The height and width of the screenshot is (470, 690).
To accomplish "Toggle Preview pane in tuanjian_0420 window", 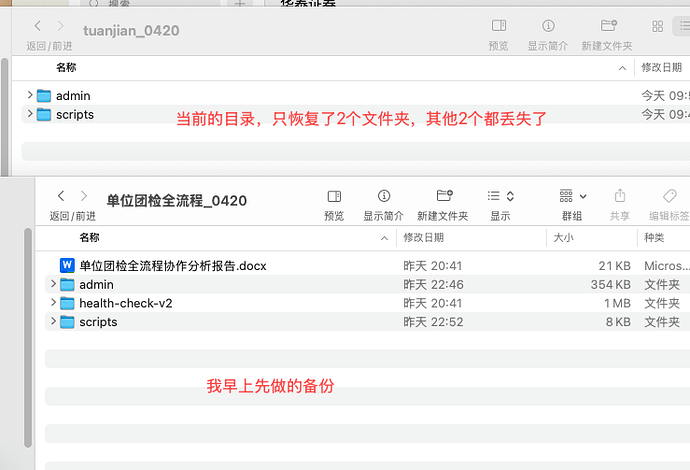I will (x=499, y=26).
